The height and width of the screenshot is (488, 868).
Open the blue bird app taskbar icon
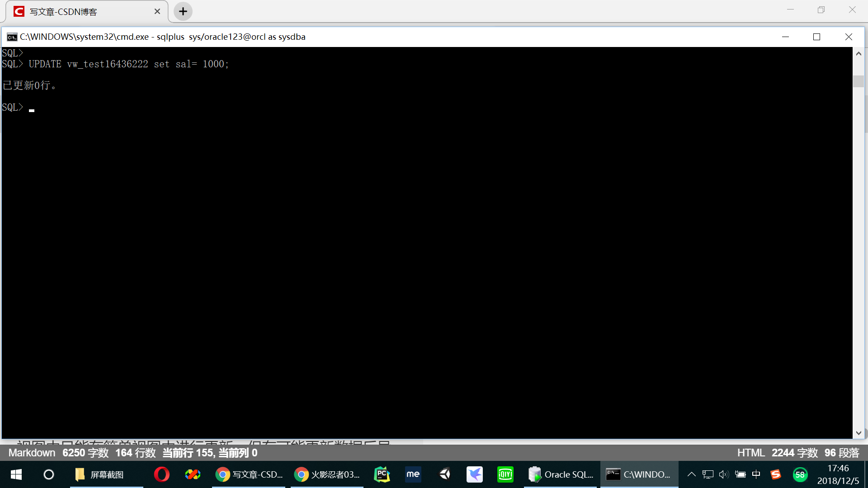pyautogui.click(x=475, y=474)
